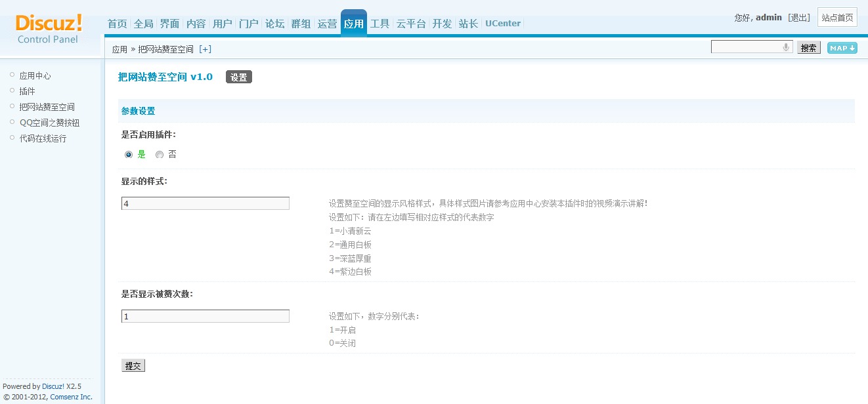Click the 是否显示被赞次数 label
The height and width of the screenshot is (404, 868).
coord(157,294)
